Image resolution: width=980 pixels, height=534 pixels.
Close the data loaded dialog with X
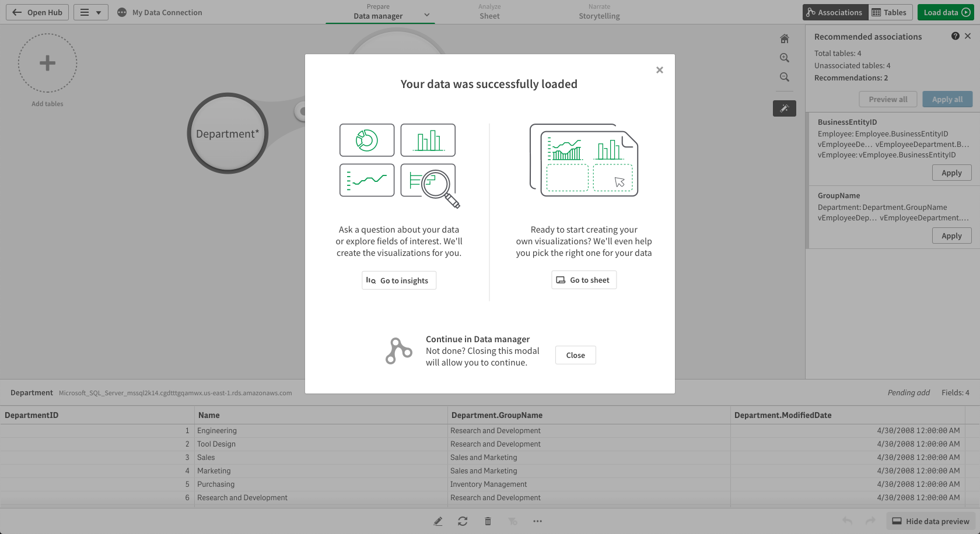click(659, 70)
